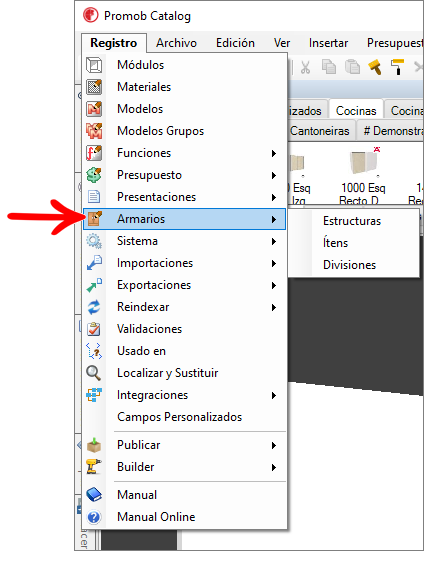The width and height of the screenshot is (432, 562).
Task: Switch to the # Demonstra tab
Action: [391, 130]
